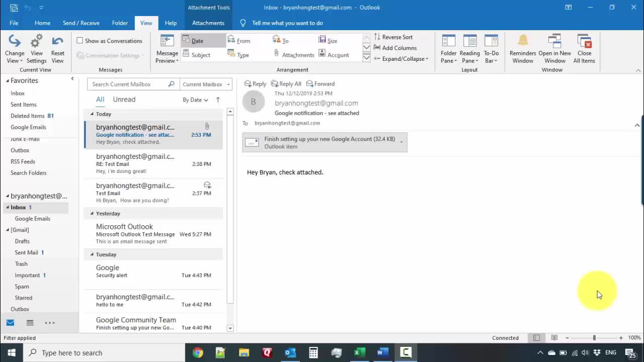Open the Current Mailbox dropdown
Screen dimensions: 644x362
(x=206, y=84)
